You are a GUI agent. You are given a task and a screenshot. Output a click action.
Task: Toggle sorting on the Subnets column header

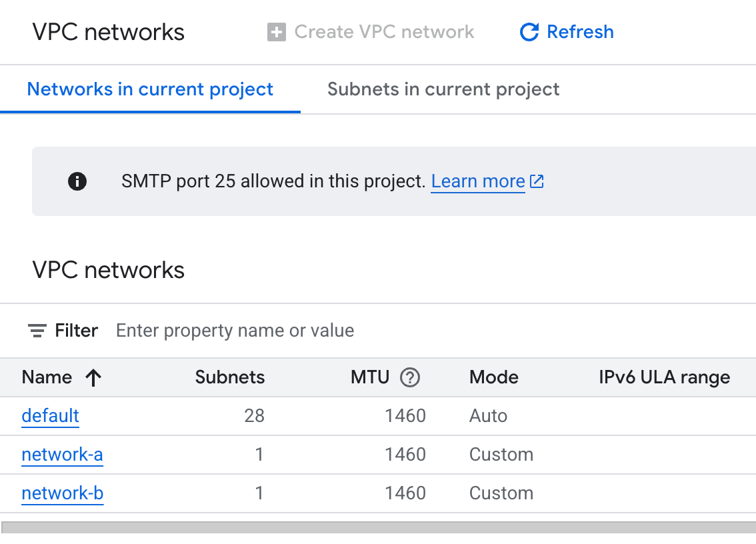pos(229,377)
